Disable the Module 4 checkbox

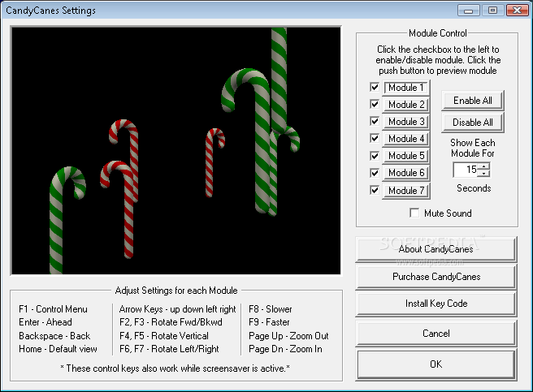coord(375,138)
